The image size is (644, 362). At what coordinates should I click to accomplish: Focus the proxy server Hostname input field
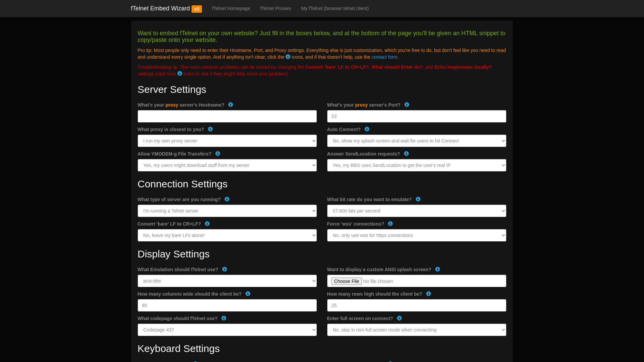point(227,116)
